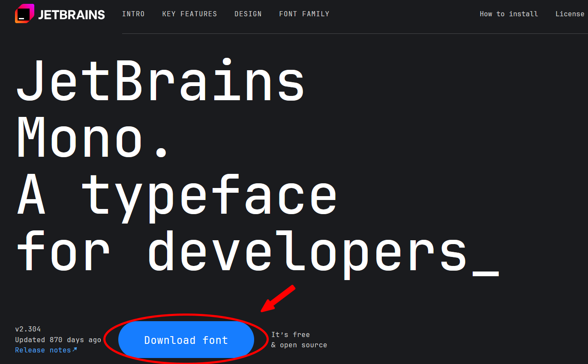Open the INTRO navigation item
The width and height of the screenshot is (588, 364).
coord(133,14)
